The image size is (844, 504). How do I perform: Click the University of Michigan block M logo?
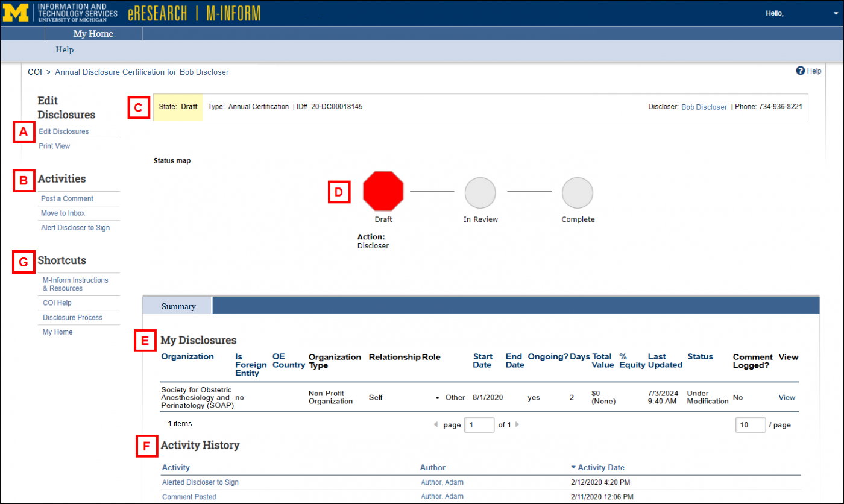(x=16, y=12)
